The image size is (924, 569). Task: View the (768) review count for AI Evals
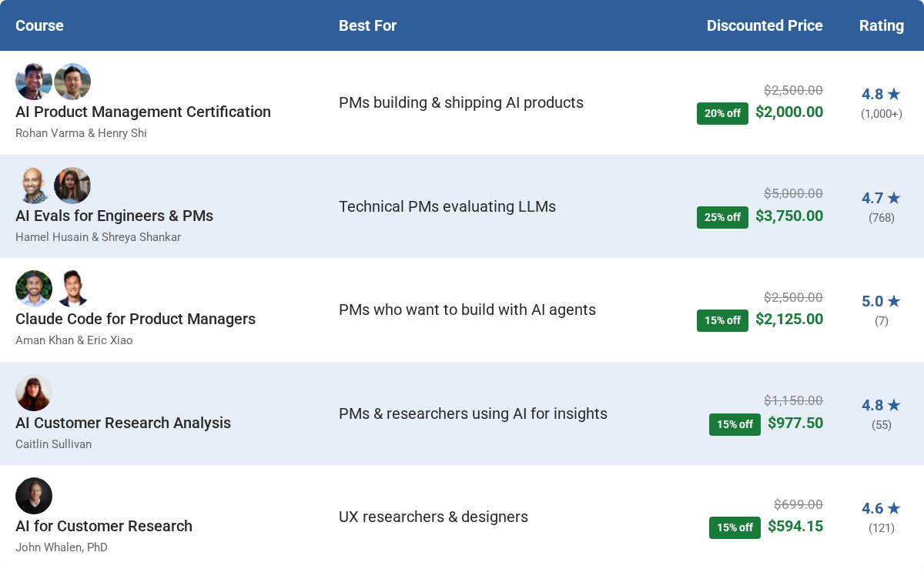882,218
